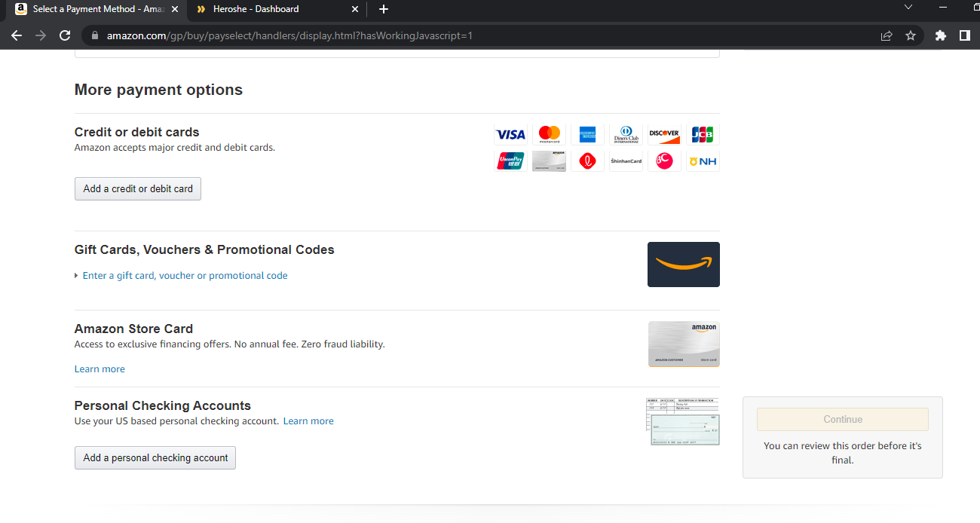Toggle the browser side panel icon

pos(964,35)
